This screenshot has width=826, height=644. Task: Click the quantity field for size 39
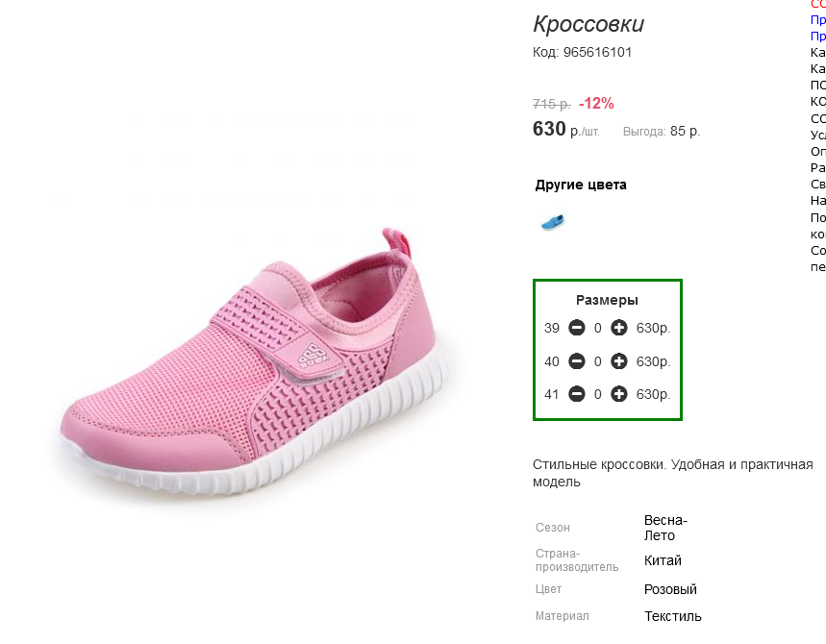[598, 328]
